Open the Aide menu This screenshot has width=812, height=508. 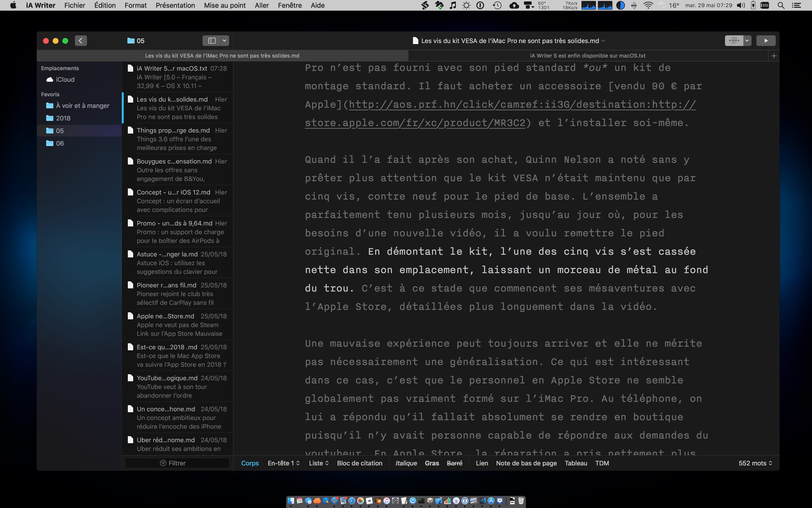point(317,5)
